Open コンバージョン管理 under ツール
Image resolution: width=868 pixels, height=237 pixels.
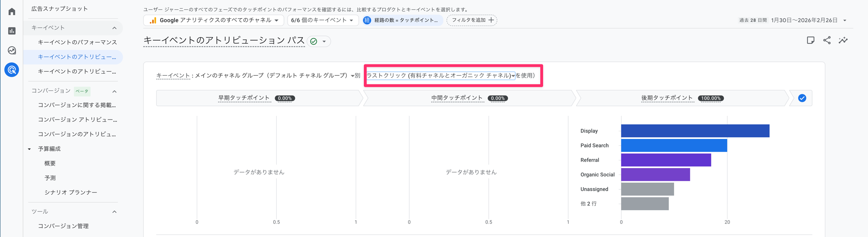63,226
